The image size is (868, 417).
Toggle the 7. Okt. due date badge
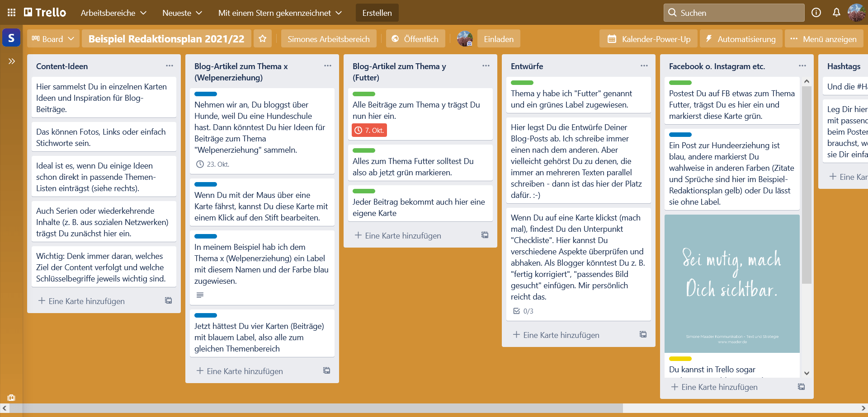369,130
